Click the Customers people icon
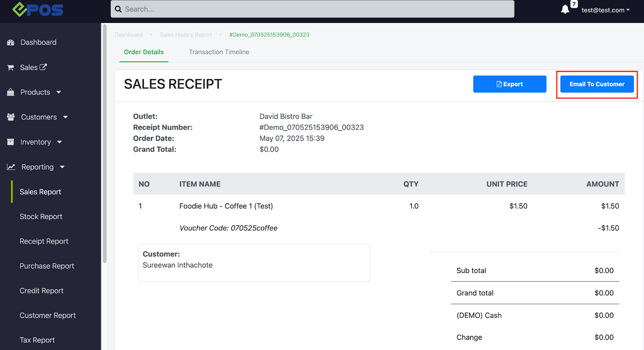The width and height of the screenshot is (644, 350). 11,117
